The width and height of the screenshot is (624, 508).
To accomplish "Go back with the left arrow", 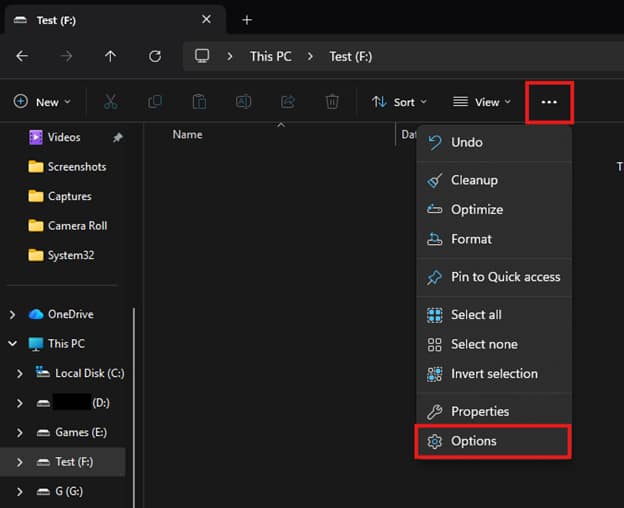I will (22, 56).
